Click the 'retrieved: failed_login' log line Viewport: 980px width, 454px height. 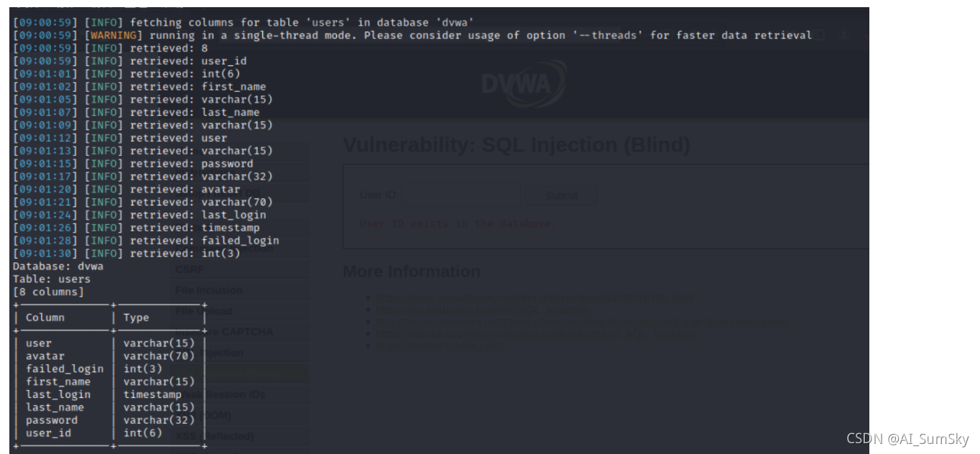tap(146, 241)
